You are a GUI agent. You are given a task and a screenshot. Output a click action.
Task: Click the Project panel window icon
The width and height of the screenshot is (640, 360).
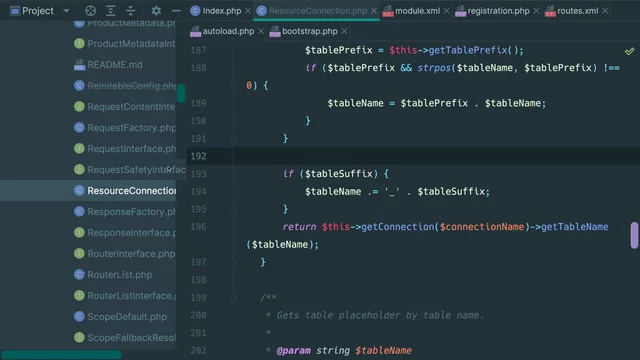point(15,11)
